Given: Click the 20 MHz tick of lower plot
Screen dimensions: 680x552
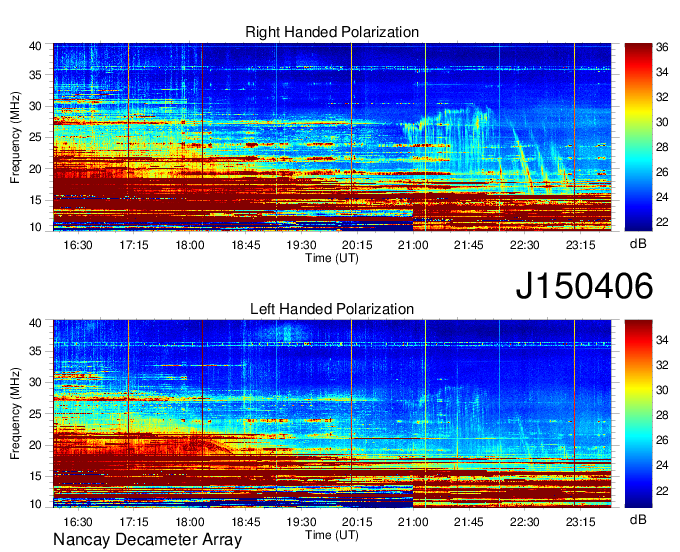Looking at the screenshot, I should coord(35,445).
